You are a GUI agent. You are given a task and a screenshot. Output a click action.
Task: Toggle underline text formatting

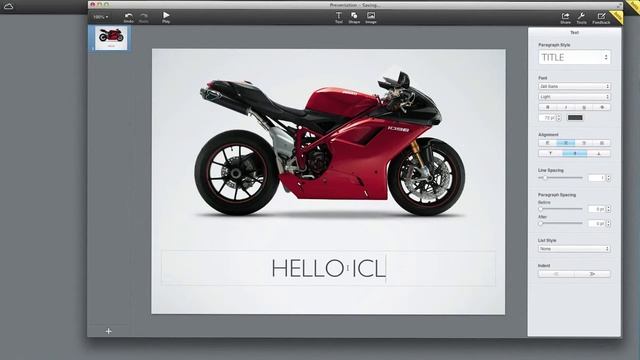584,107
